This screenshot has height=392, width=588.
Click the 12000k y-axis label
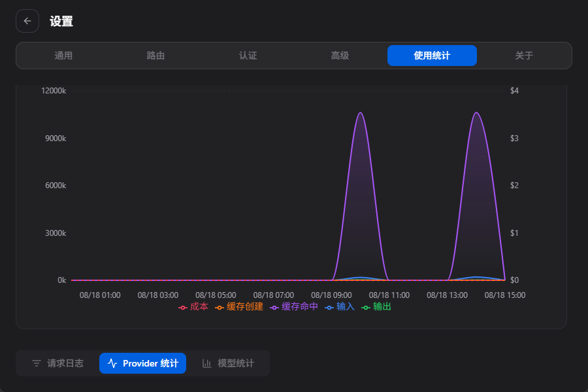tap(54, 91)
